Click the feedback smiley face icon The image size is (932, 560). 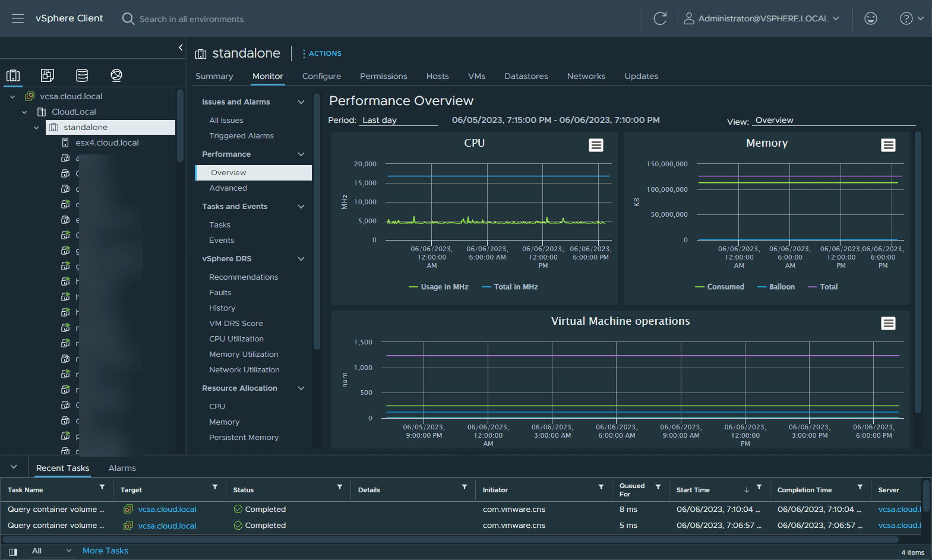871,18
